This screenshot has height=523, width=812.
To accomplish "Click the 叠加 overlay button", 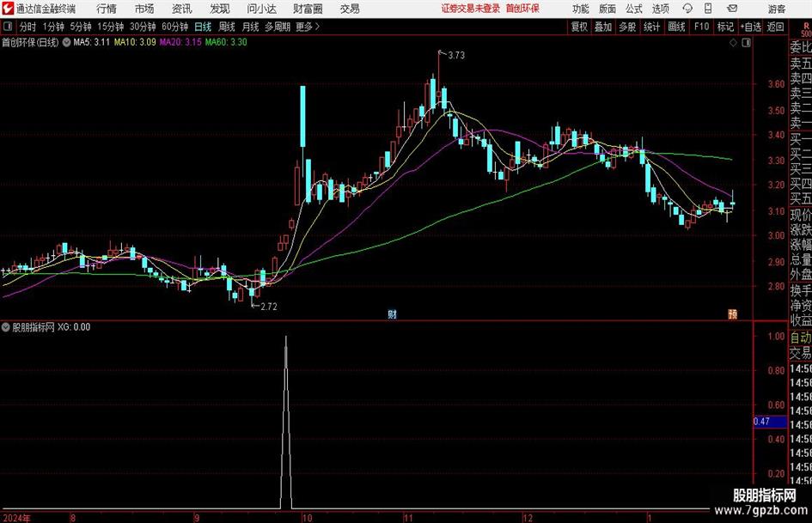I will (603, 27).
